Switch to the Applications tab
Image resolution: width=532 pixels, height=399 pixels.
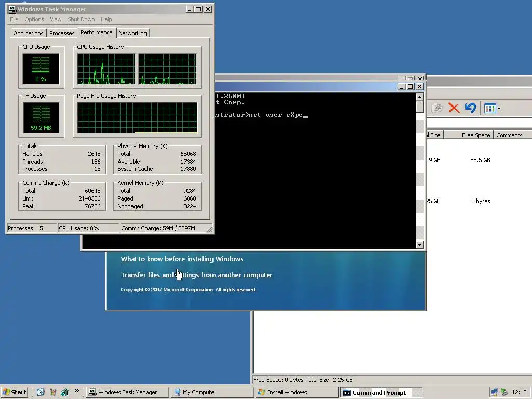(29, 33)
